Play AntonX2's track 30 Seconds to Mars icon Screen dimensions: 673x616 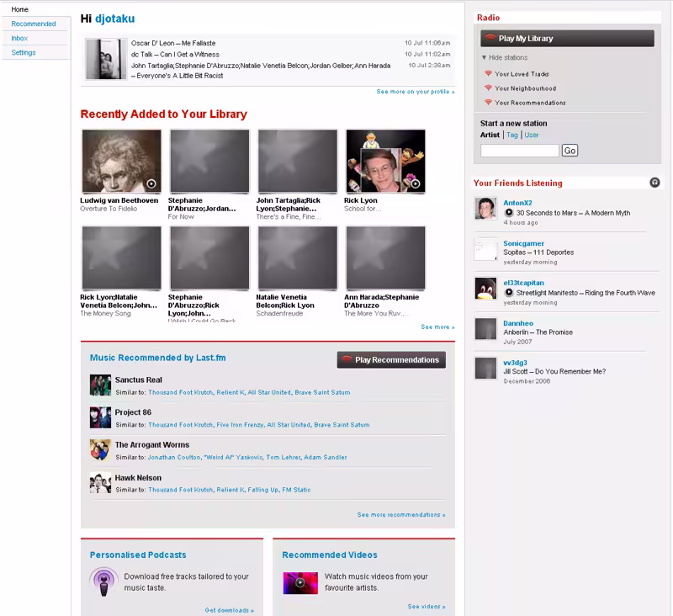coord(509,213)
